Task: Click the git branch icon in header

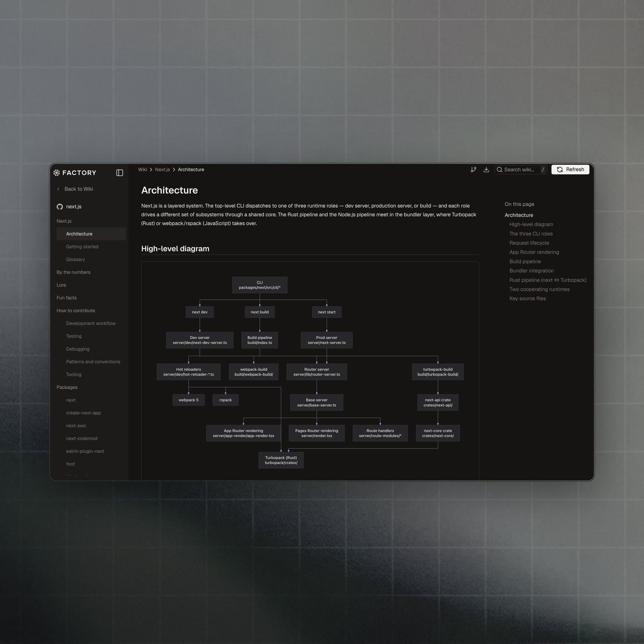Action: (x=474, y=169)
